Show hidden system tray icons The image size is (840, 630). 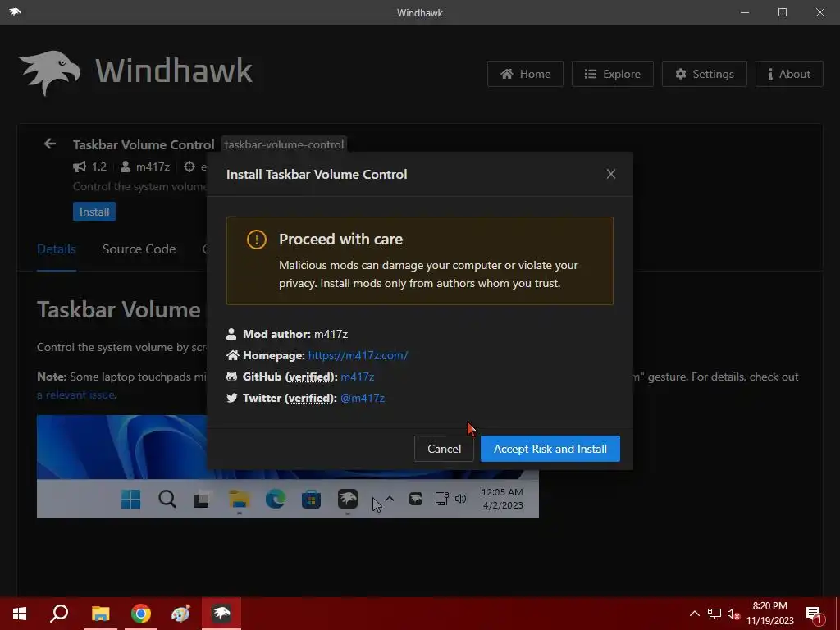694,614
